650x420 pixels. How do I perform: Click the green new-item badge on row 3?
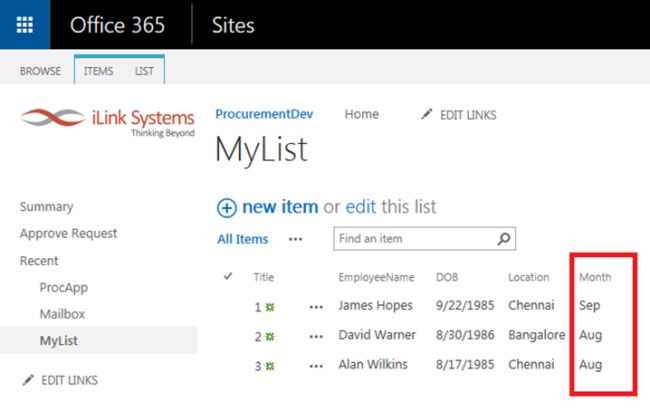click(x=269, y=365)
